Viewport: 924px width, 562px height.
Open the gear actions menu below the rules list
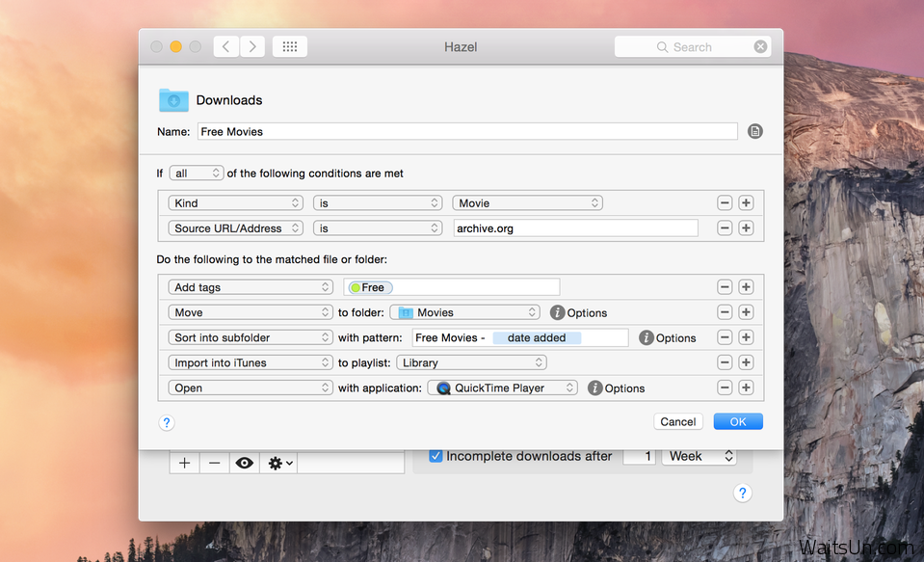[279, 463]
